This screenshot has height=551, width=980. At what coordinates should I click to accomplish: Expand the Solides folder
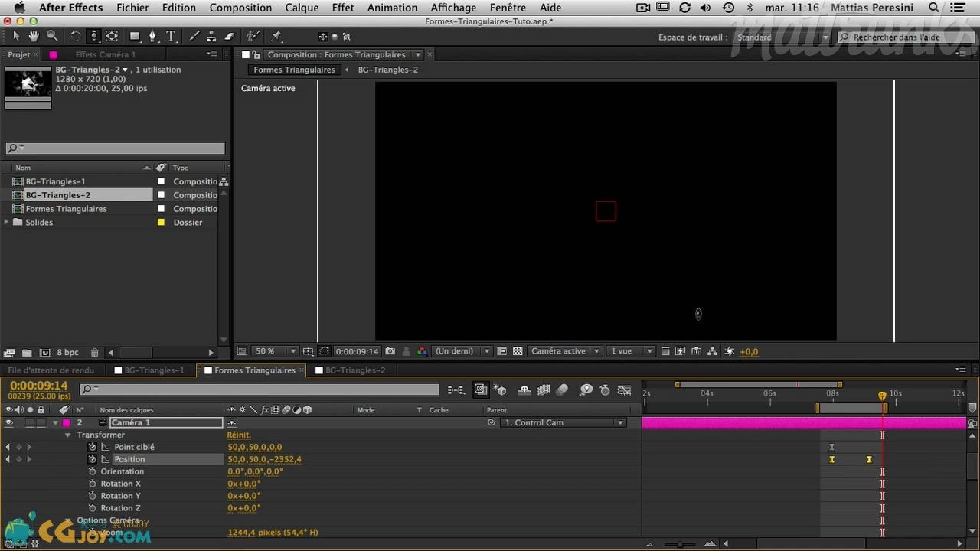tap(7, 222)
